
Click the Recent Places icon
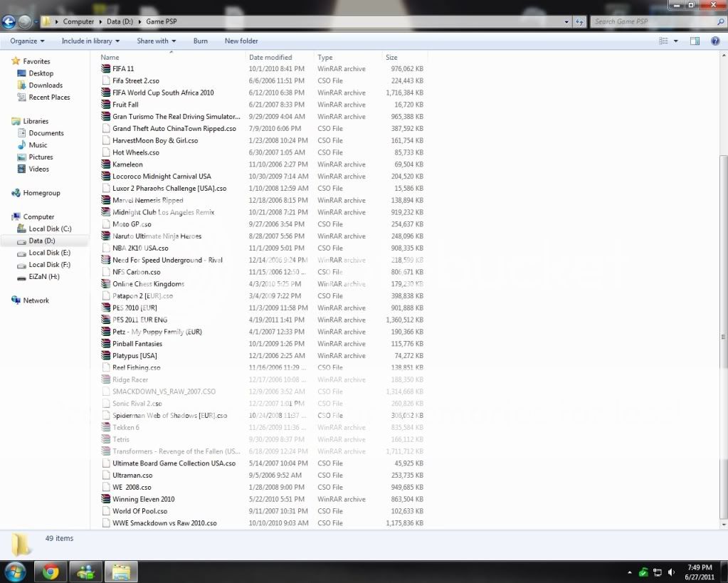21,97
